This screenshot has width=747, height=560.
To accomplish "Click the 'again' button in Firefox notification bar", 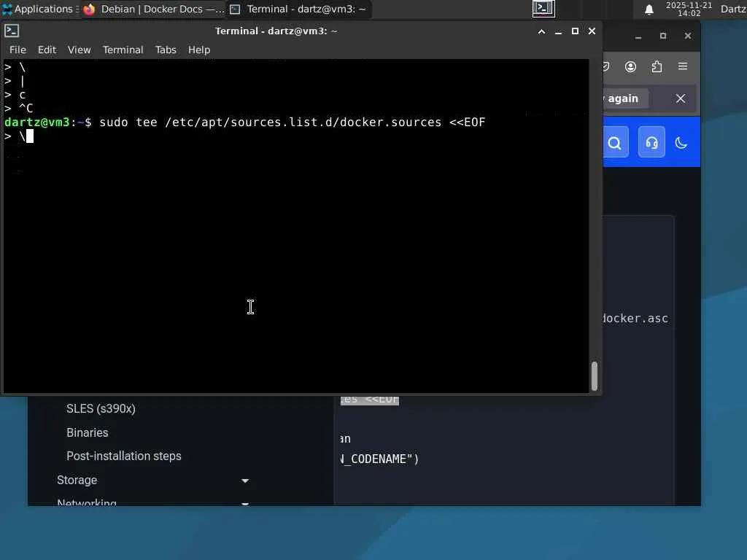I will 625,98.
